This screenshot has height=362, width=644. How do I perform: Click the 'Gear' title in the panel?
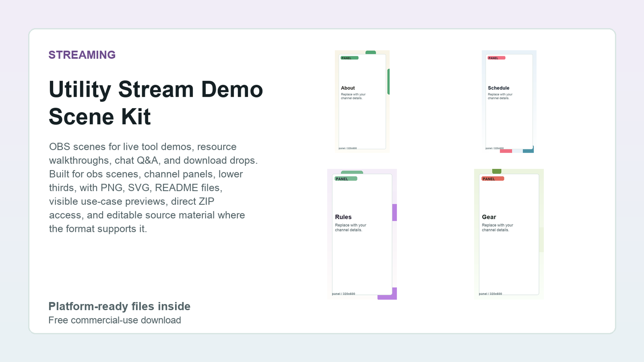tap(489, 217)
